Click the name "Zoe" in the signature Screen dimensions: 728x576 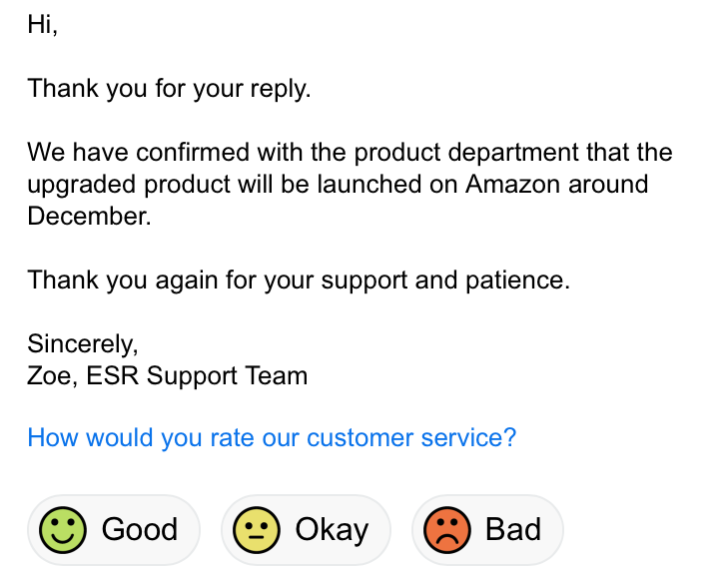point(46,376)
